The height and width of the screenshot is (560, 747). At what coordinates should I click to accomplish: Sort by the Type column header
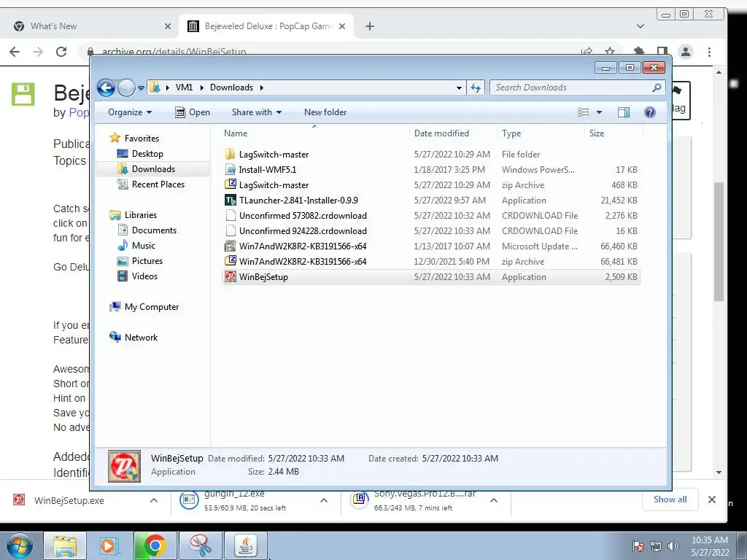tap(511, 133)
